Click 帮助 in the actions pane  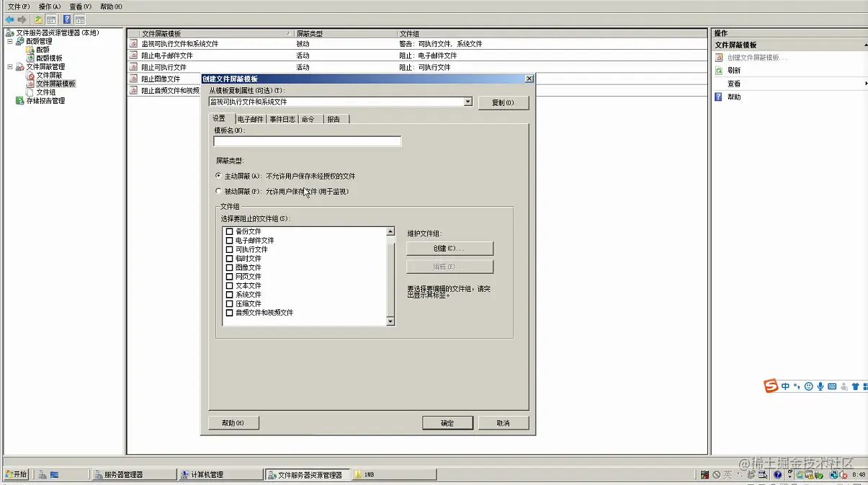tap(734, 97)
